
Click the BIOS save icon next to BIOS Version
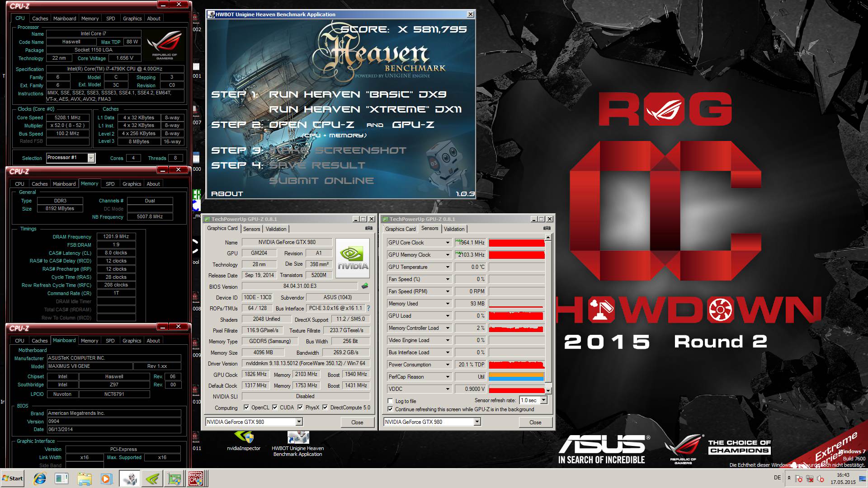click(x=365, y=286)
